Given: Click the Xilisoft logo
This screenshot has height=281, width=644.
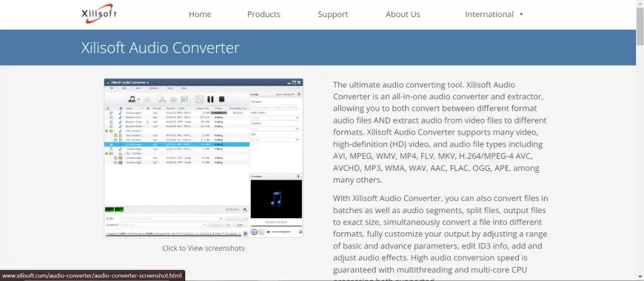Looking at the screenshot, I should pos(99,13).
